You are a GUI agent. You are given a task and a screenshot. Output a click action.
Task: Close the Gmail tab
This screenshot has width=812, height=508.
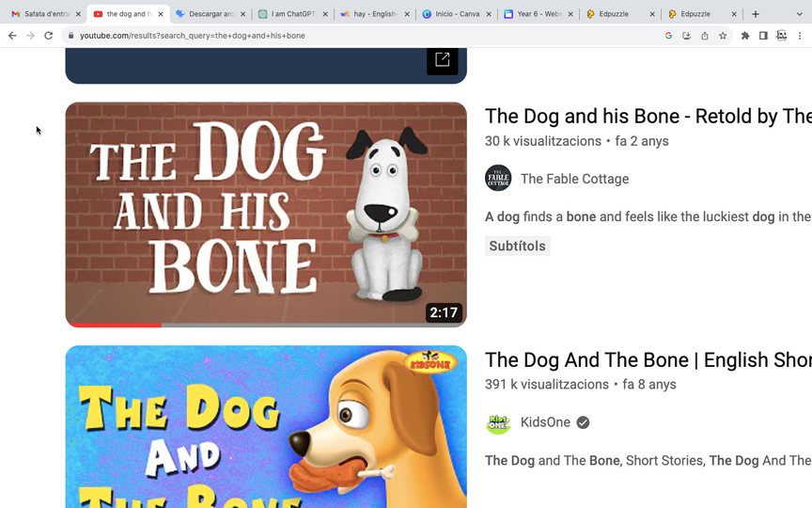click(78, 14)
